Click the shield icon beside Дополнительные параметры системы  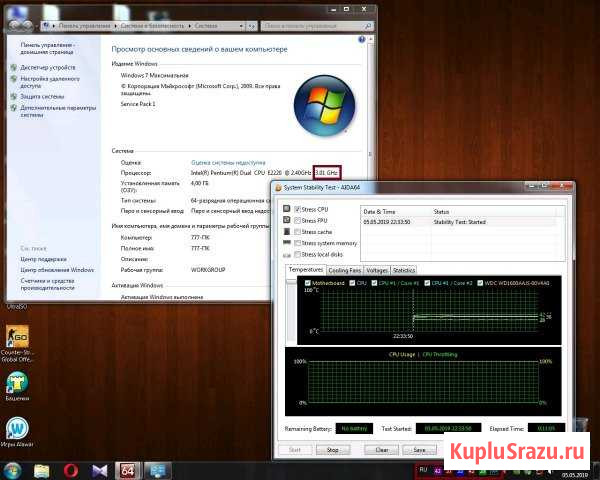click(14, 108)
